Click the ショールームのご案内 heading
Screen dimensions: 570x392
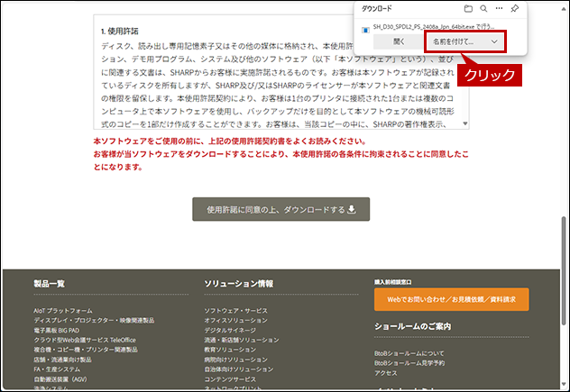pyautogui.click(x=412, y=326)
